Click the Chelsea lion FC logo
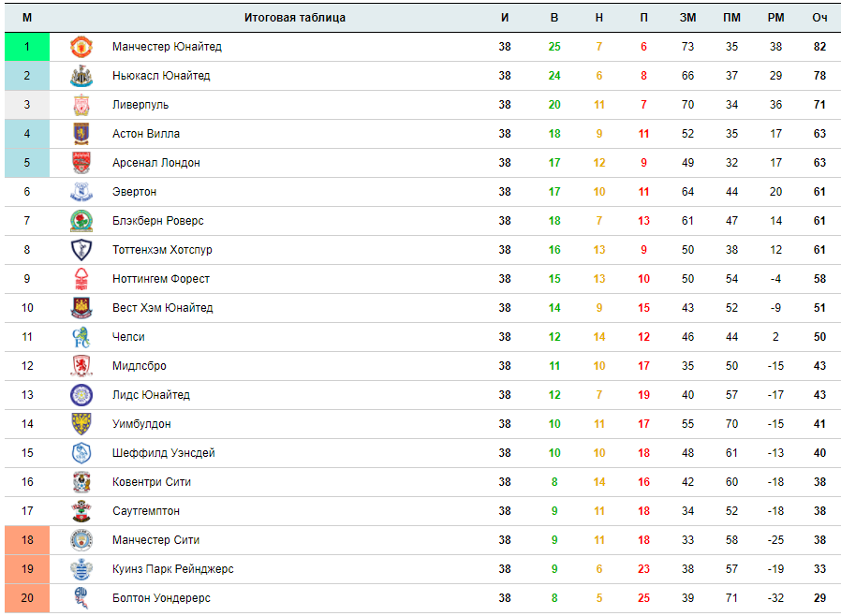 [x=81, y=337]
